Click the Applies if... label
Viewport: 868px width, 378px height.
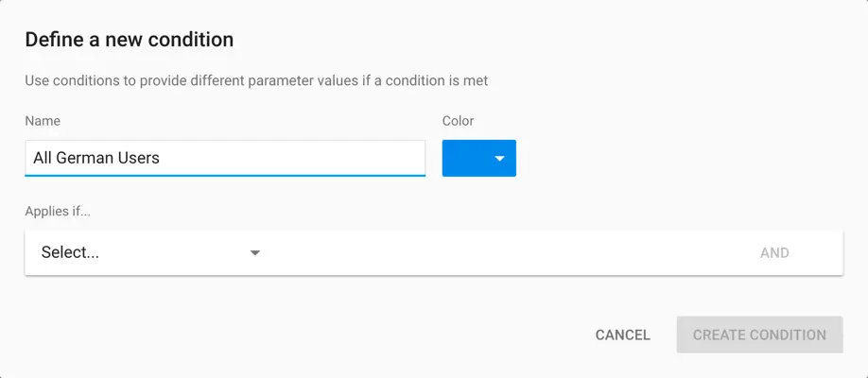coord(58,211)
